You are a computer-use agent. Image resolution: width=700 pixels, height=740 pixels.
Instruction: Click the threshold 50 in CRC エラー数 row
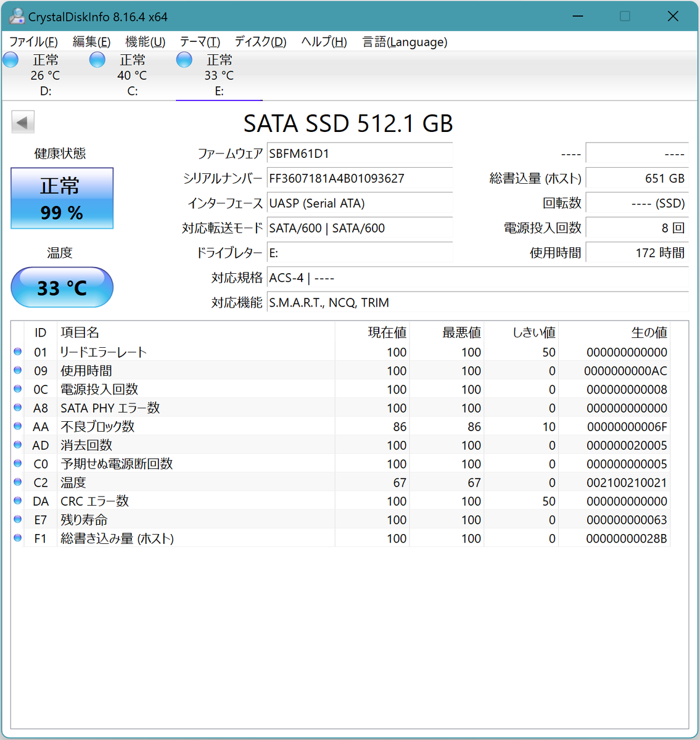(549, 501)
